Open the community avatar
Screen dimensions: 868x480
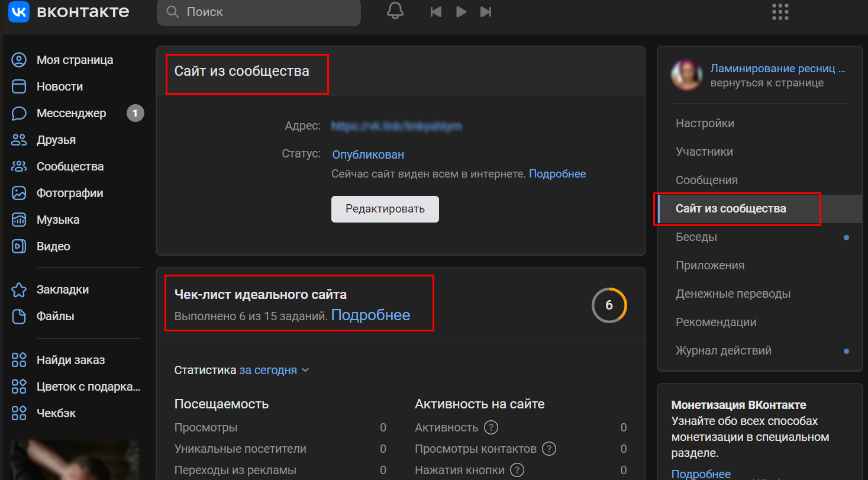[x=686, y=75]
